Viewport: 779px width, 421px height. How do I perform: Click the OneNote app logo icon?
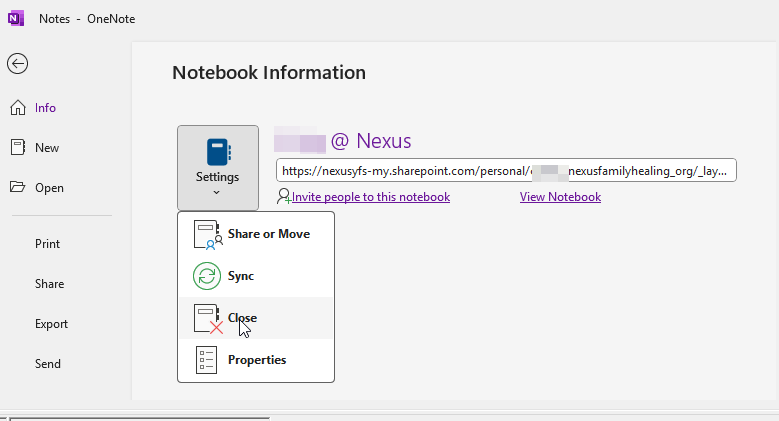(16, 19)
